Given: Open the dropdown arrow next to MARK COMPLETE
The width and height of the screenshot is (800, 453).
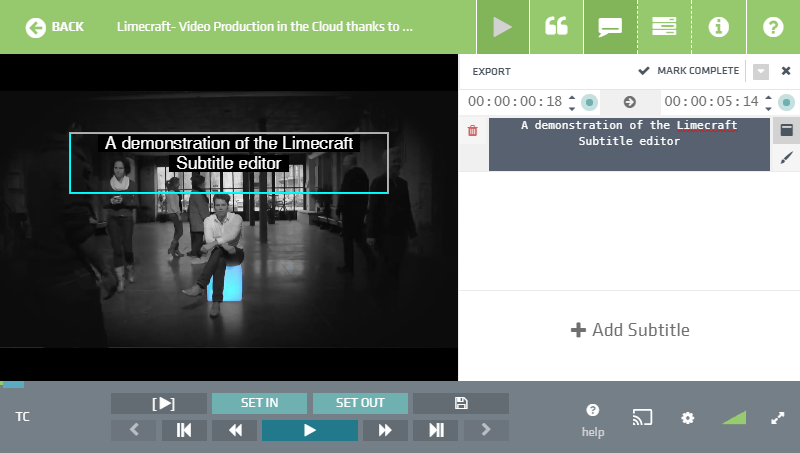Looking at the screenshot, I should (x=761, y=71).
